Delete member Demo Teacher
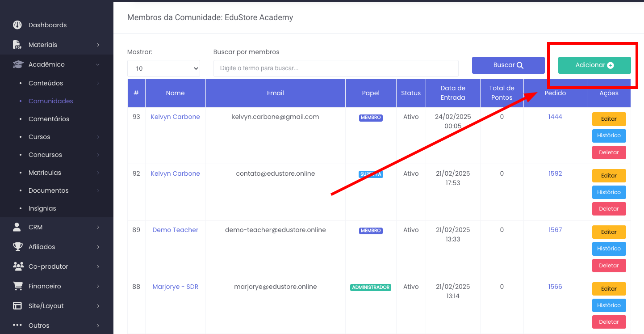The height and width of the screenshot is (334, 644). 609,266
